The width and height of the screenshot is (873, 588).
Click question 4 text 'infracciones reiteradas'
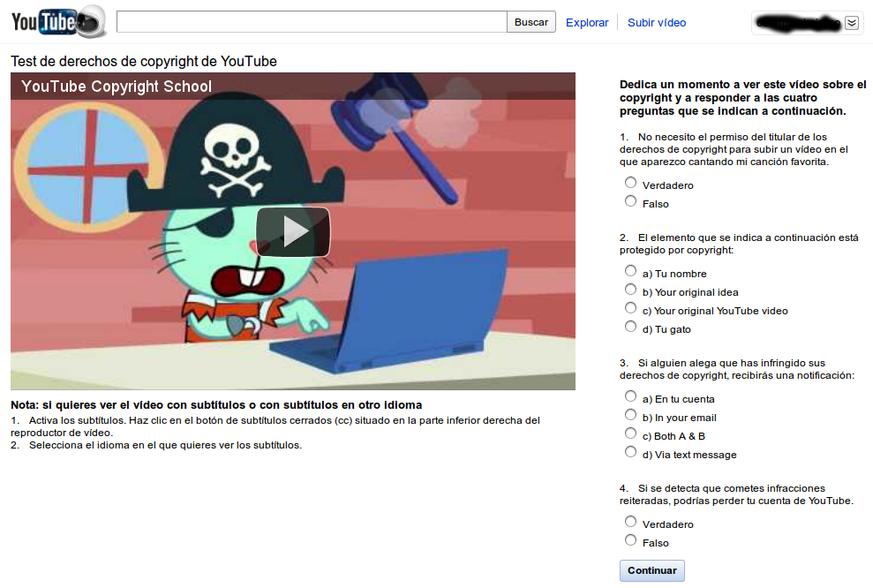(x=736, y=494)
